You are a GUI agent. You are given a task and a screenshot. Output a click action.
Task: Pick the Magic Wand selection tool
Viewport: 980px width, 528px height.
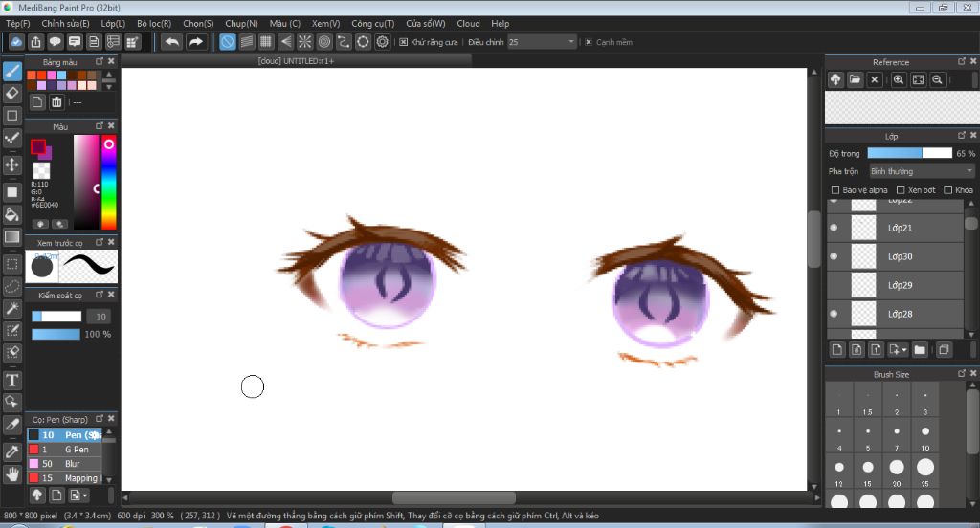12,308
